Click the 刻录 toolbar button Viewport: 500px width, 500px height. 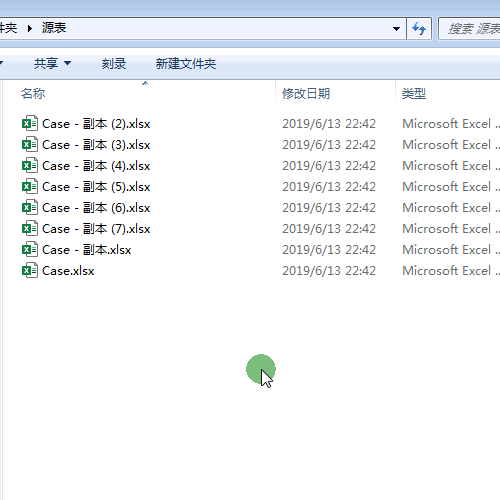[114, 63]
